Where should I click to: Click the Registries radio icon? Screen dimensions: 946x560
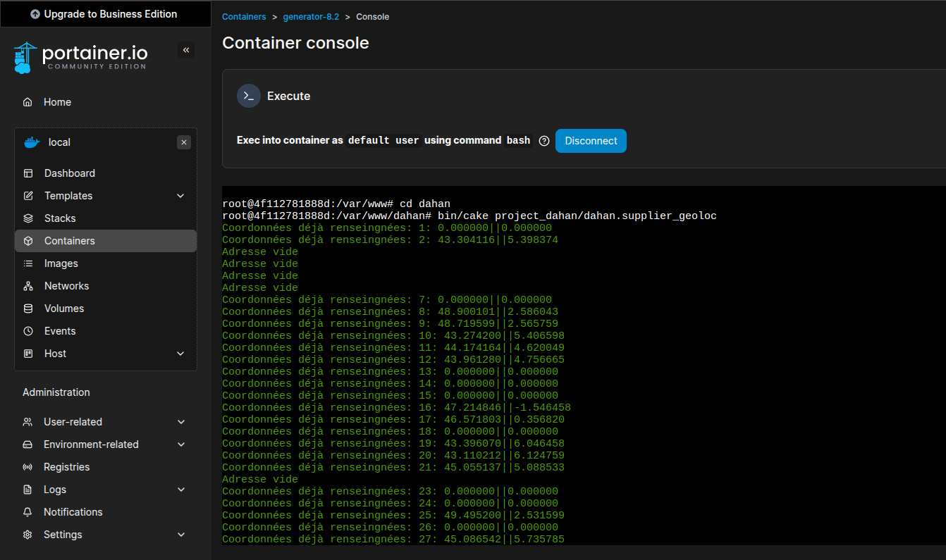27,467
